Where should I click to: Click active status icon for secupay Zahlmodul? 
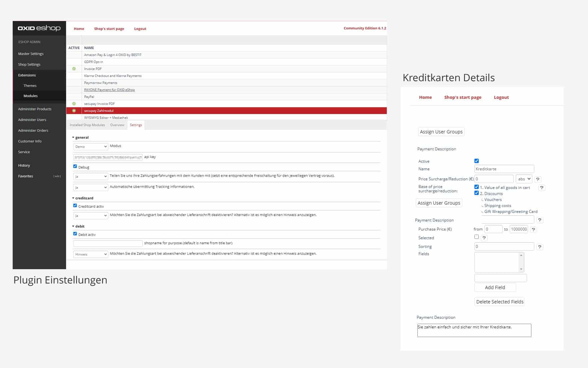(x=74, y=111)
